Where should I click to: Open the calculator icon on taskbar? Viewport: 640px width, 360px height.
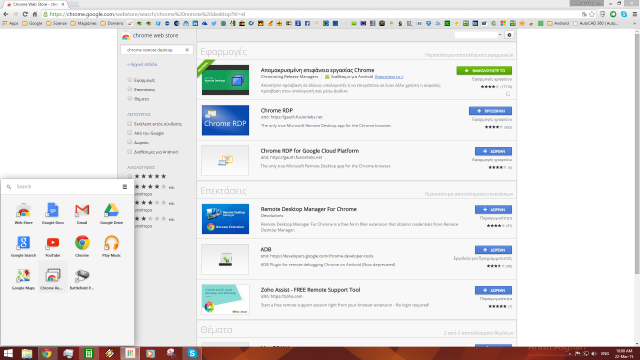coord(89,353)
